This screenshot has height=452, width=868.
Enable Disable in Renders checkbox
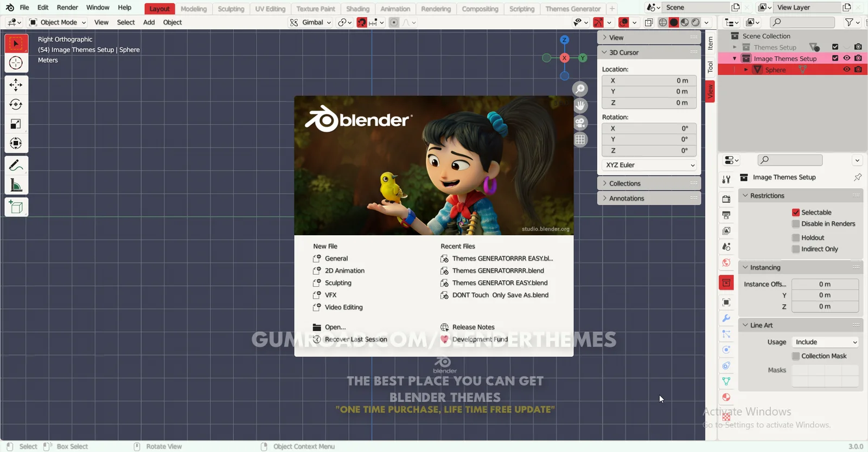pyautogui.click(x=796, y=224)
